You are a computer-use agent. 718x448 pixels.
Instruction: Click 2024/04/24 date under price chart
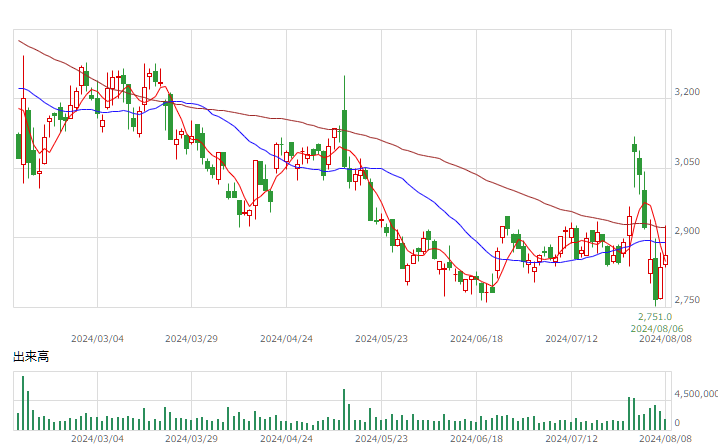287,339
